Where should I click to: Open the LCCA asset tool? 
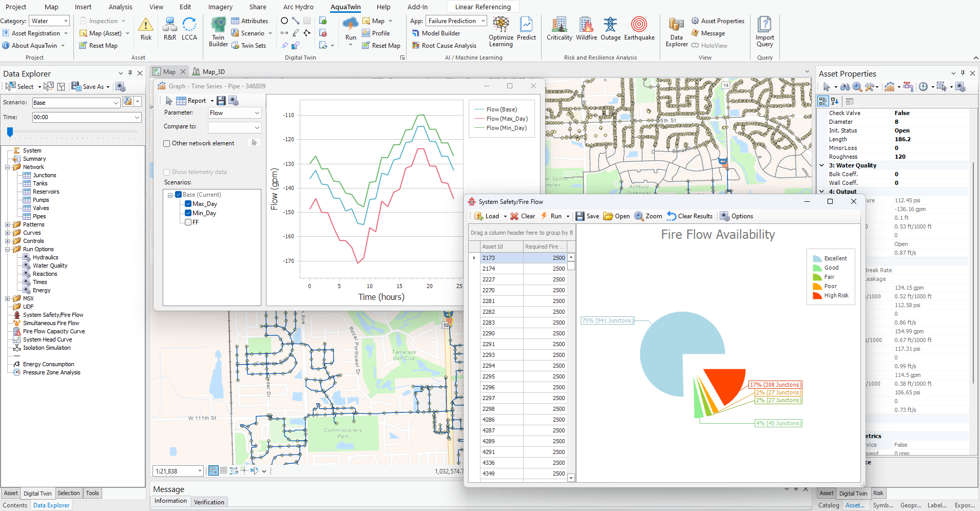pyautogui.click(x=189, y=29)
